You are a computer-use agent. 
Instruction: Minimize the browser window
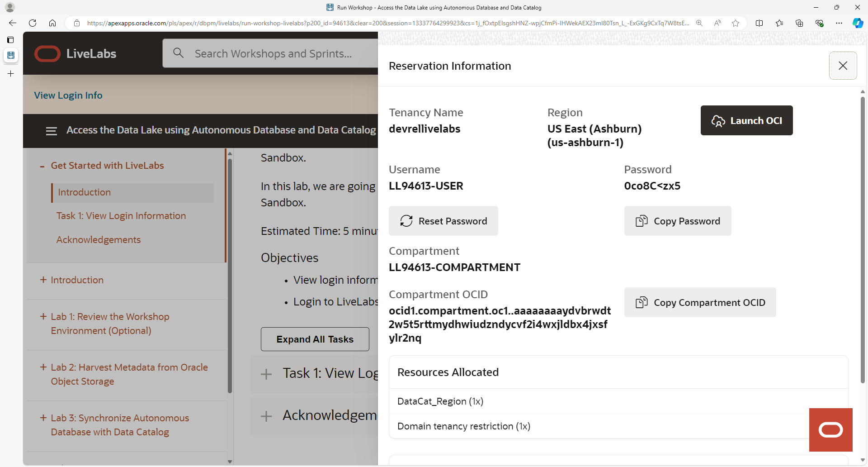tap(816, 7)
